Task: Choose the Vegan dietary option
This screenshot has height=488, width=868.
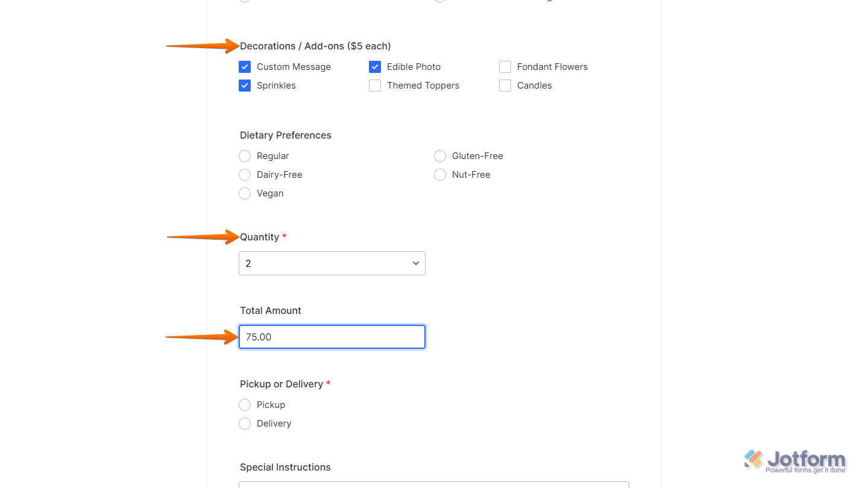Action: point(245,193)
